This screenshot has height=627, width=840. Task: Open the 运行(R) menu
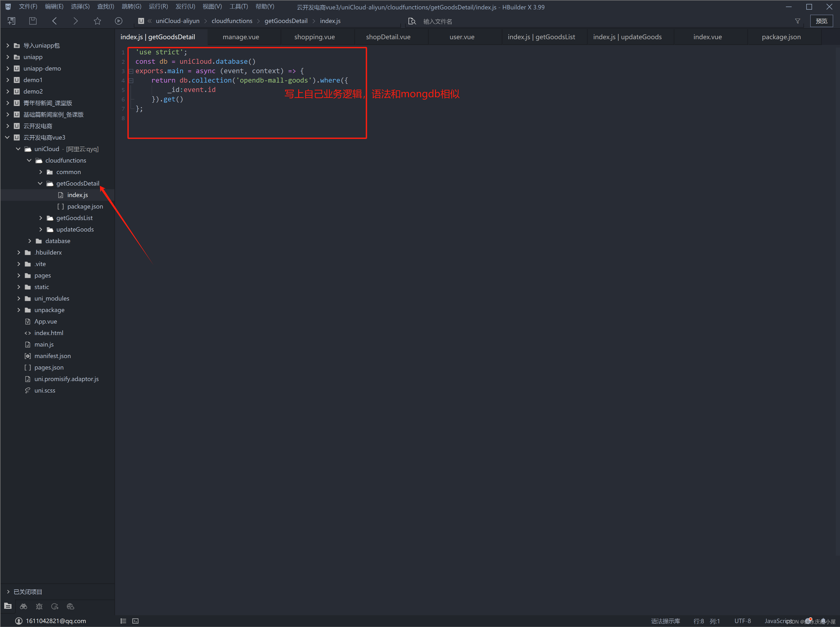pyautogui.click(x=158, y=7)
